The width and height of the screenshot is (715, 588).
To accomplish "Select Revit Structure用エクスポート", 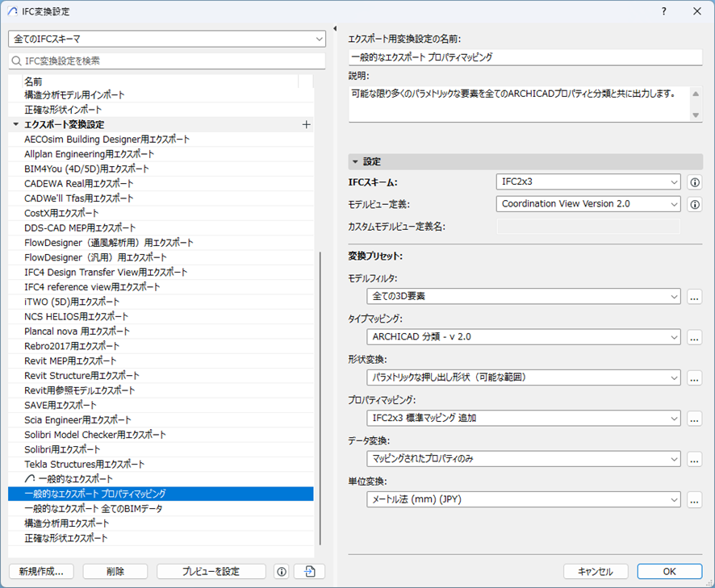I will (x=161, y=376).
